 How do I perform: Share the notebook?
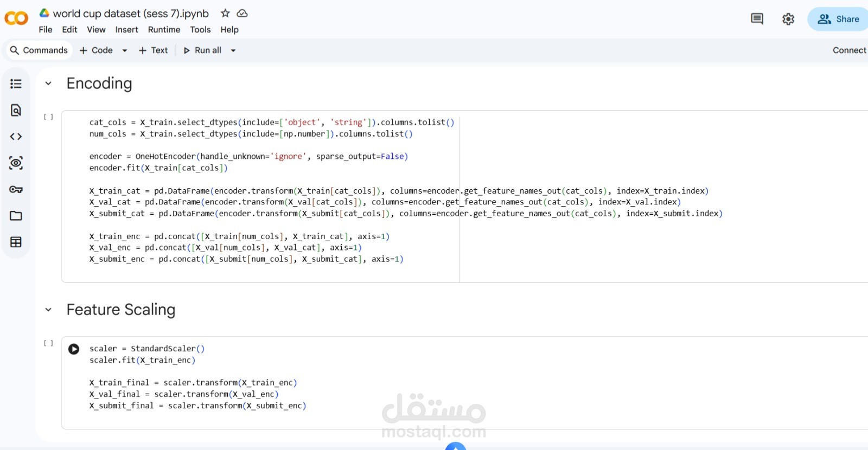[x=838, y=19]
